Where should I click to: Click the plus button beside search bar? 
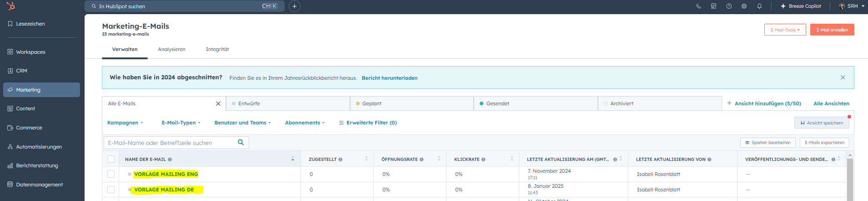295,6
